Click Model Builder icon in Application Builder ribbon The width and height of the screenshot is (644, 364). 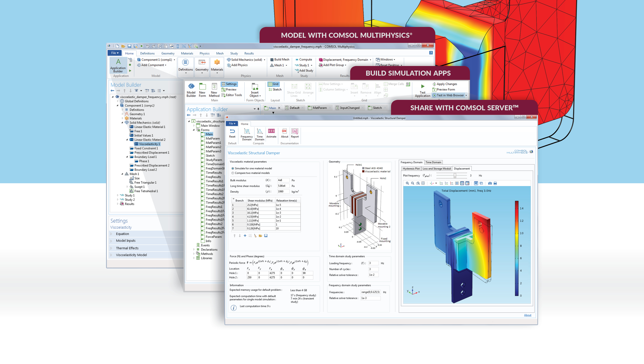click(x=191, y=90)
